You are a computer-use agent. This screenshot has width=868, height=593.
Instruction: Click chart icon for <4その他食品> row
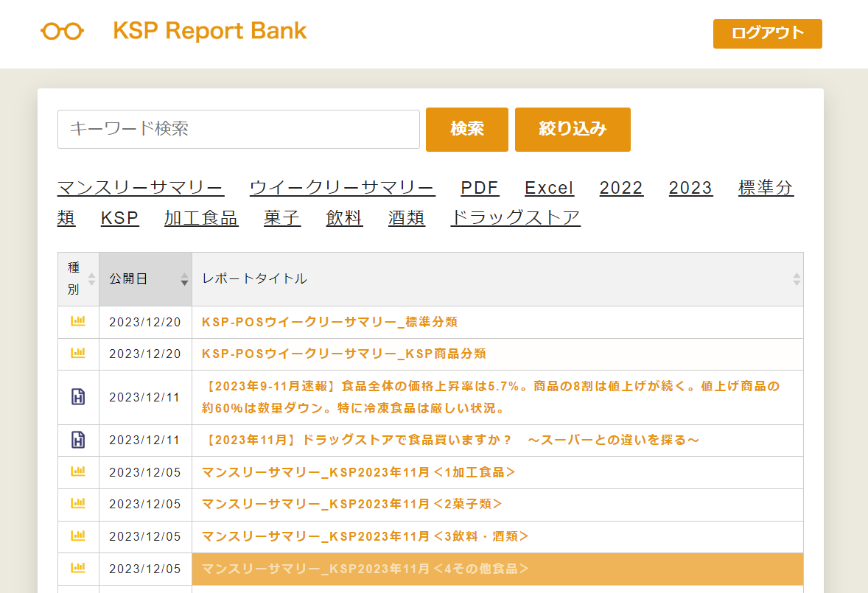point(78,567)
